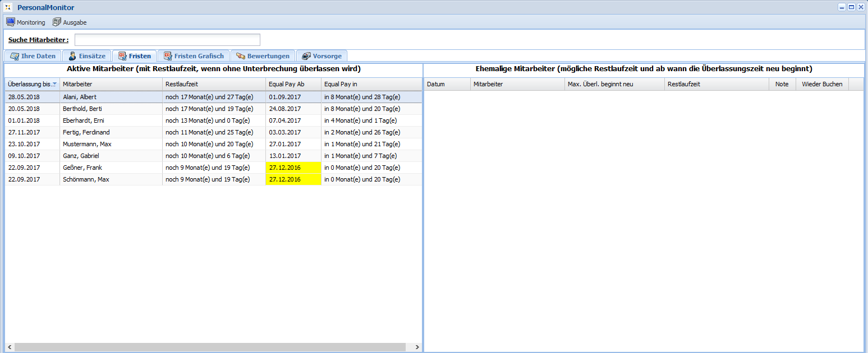Click the Ausgabe printer icon
The height and width of the screenshot is (353, 868).
(x=57, y=22)
